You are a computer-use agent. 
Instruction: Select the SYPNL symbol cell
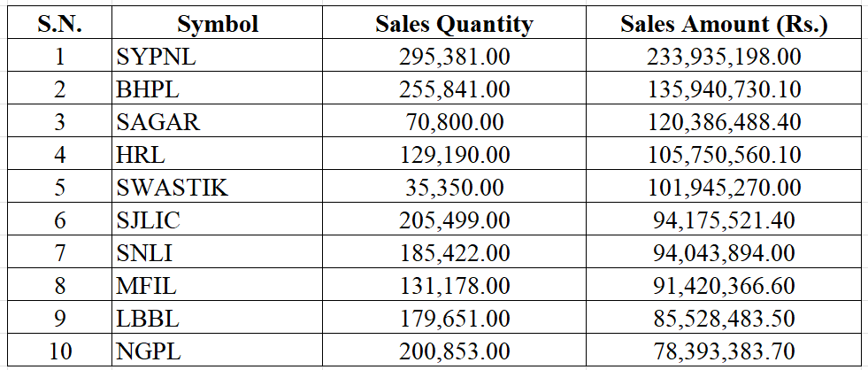[x=157, y=58]
